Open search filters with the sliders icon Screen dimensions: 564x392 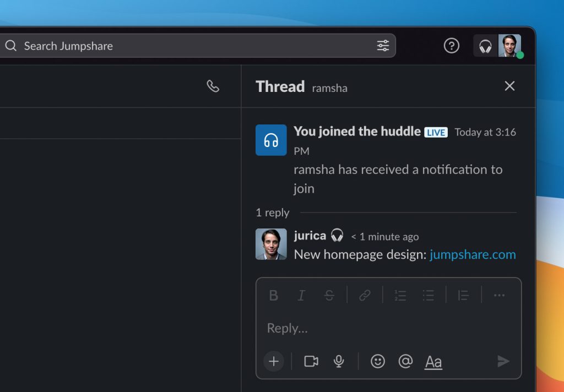click(x=383, y=46)
